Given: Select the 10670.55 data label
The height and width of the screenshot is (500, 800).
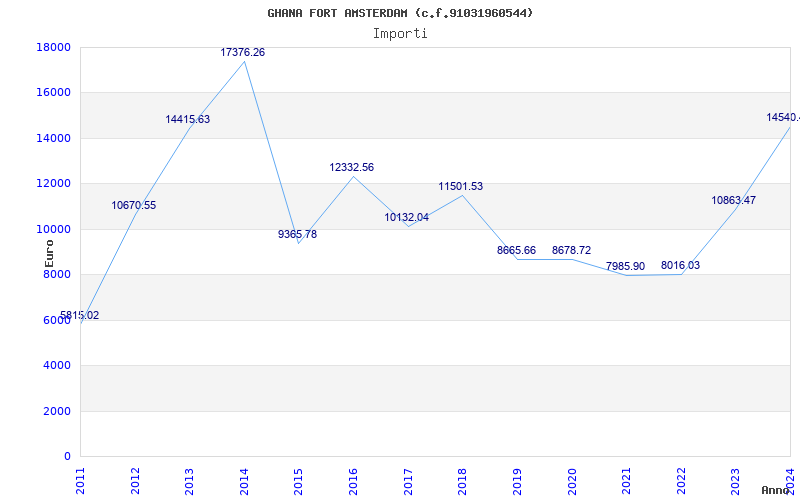Looking at the screenshot, I should pos(134,206).
